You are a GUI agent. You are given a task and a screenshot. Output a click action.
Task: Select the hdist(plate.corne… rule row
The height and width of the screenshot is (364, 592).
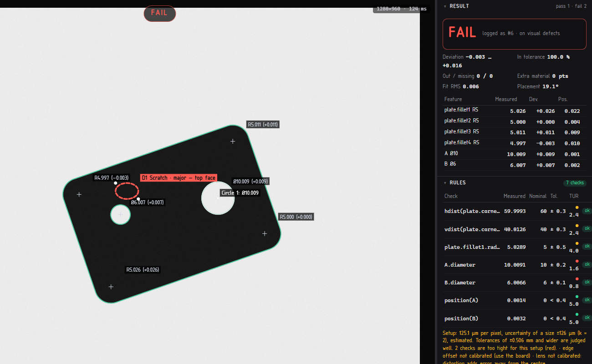[x=517, y=212]
